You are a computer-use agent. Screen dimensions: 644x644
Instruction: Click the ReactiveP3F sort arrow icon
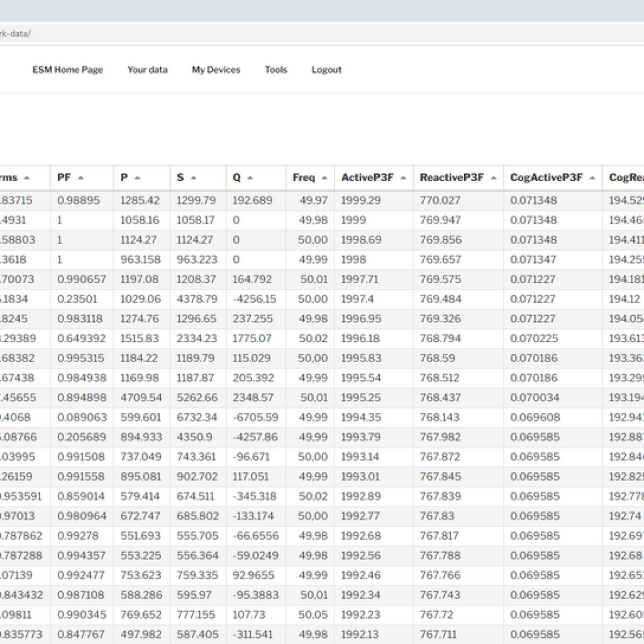[x=493, y=178]
